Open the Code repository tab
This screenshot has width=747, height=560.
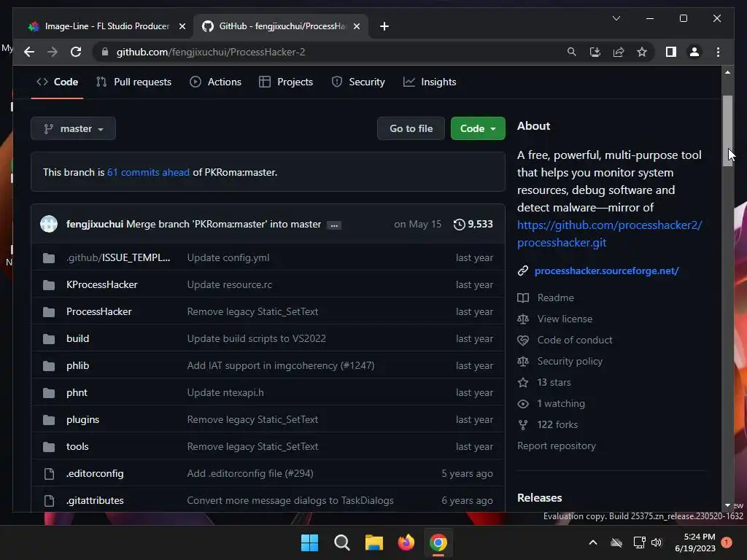[57, 82]
